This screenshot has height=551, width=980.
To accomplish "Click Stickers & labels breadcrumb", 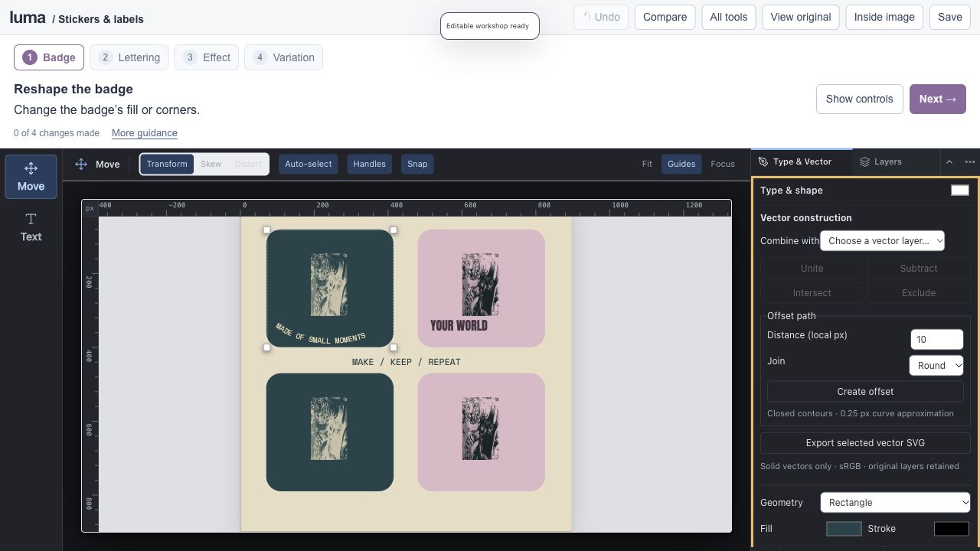I will [100, 18].
